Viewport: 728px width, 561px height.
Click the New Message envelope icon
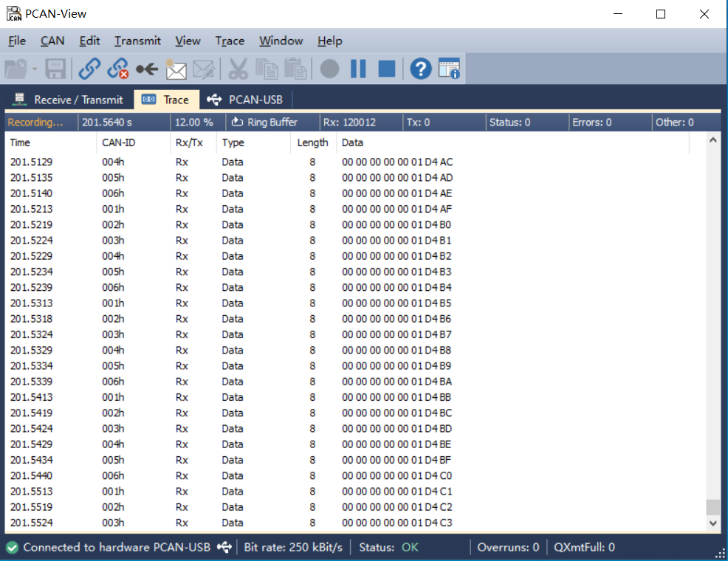click(176, 69)
